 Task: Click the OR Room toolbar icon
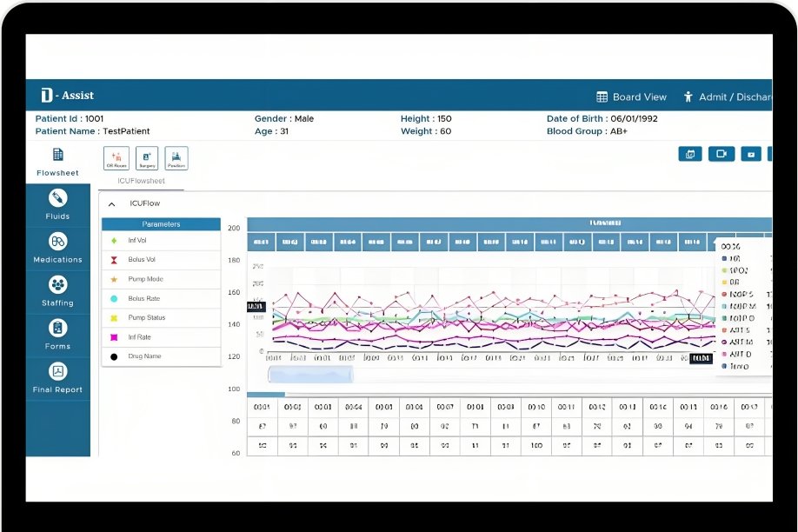pos(116,158)
